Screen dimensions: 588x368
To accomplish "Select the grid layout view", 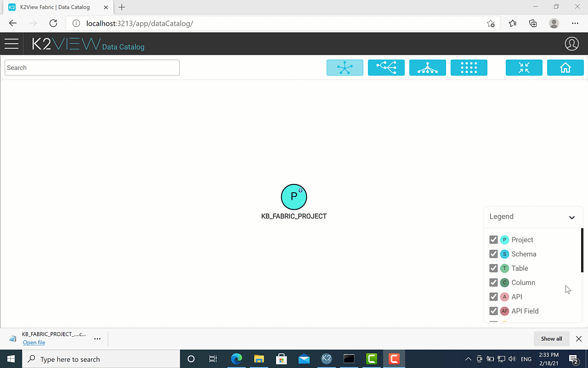I will coord(469,68).
